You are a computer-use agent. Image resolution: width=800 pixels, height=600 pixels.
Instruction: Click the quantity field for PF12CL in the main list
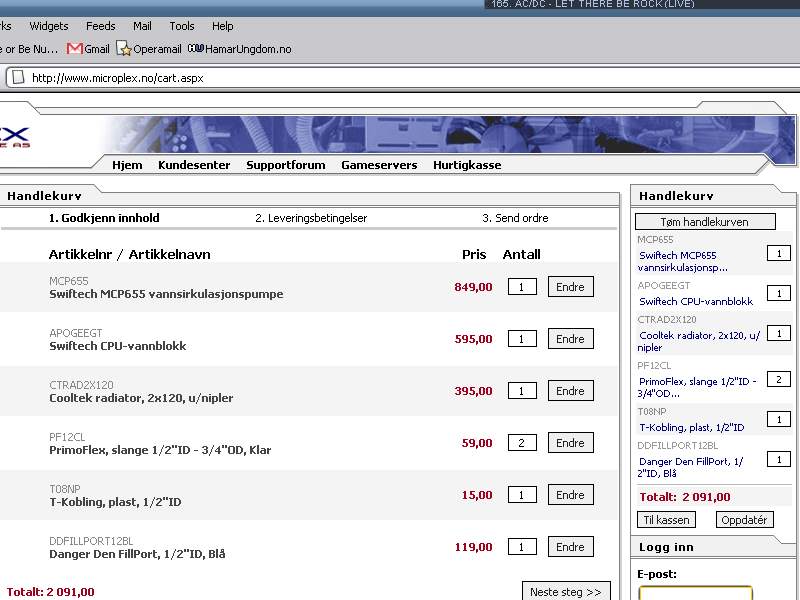522,443
